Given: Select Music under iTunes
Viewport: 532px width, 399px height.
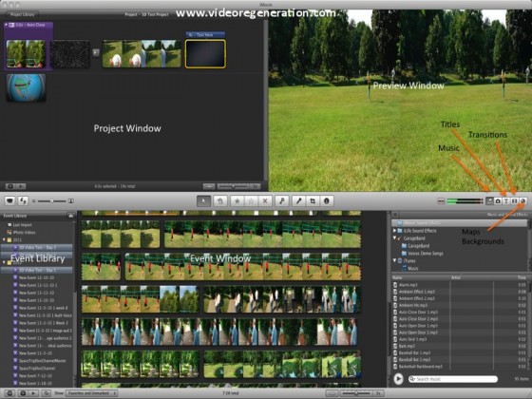Looking at the screenshot, I should tap(410, 268).
